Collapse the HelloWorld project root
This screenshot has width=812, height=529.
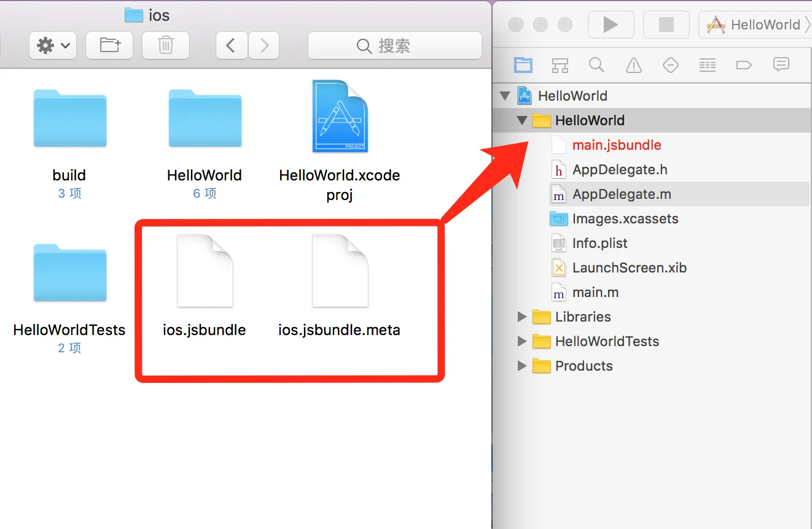505,96
